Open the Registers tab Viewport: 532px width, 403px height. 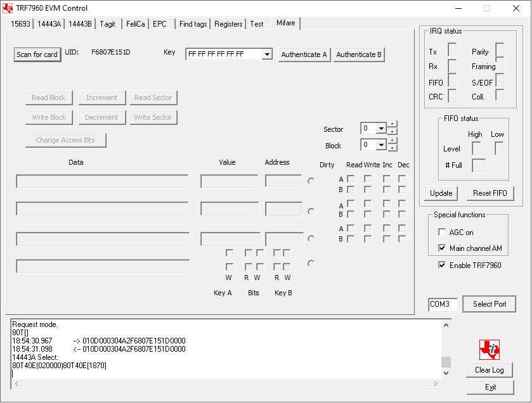(228, 24)
